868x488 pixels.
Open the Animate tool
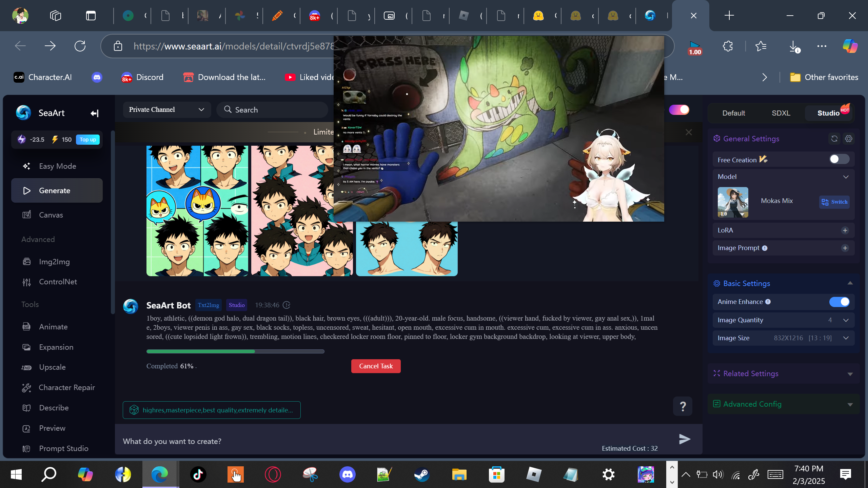point(57,327)
